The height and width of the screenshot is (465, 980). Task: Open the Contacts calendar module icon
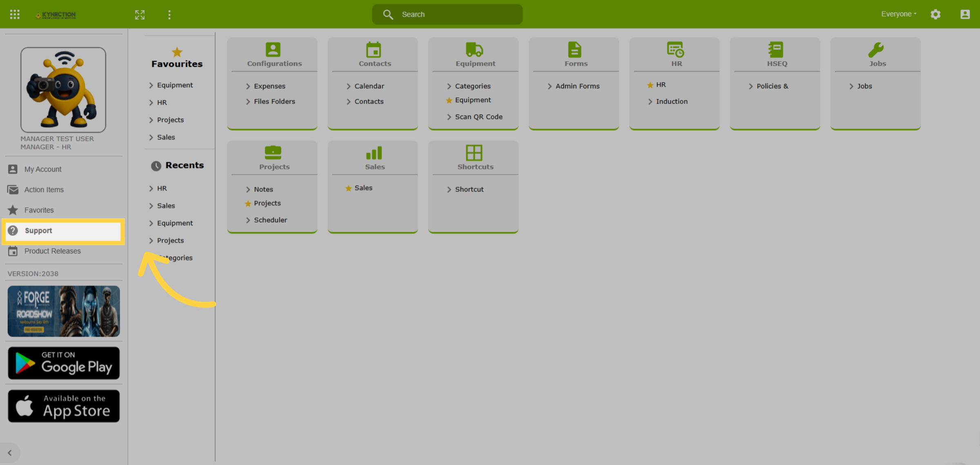[374, 49]
